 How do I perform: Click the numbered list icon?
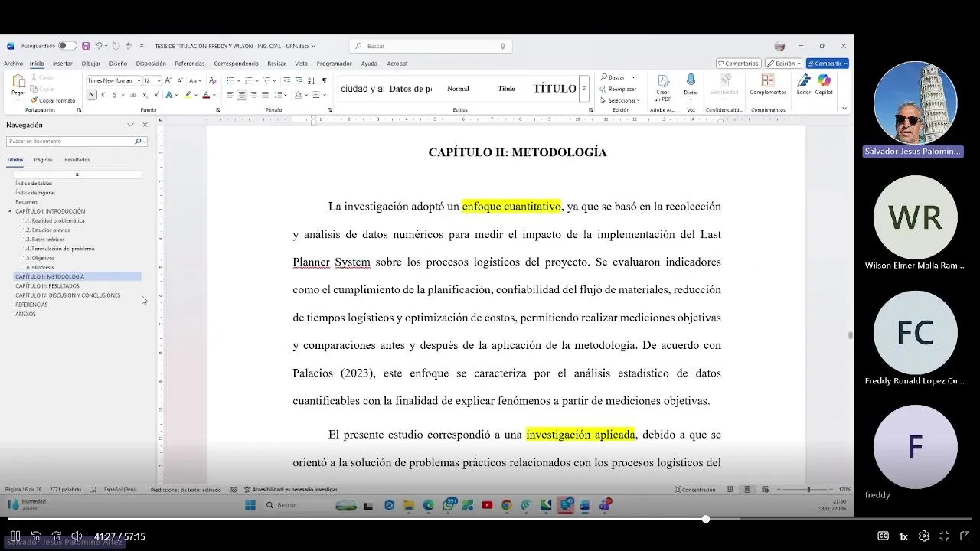point(247,80)
